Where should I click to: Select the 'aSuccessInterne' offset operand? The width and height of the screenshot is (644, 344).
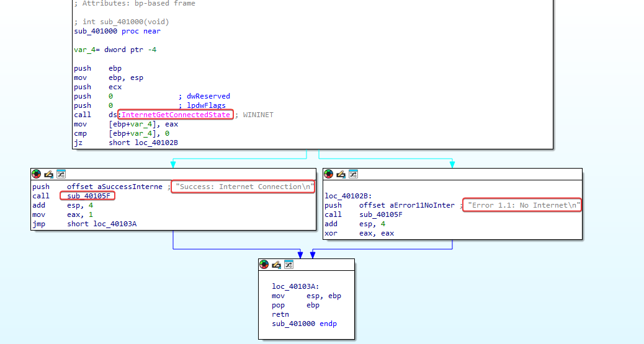pyautogui.click(x=130, y=187)
